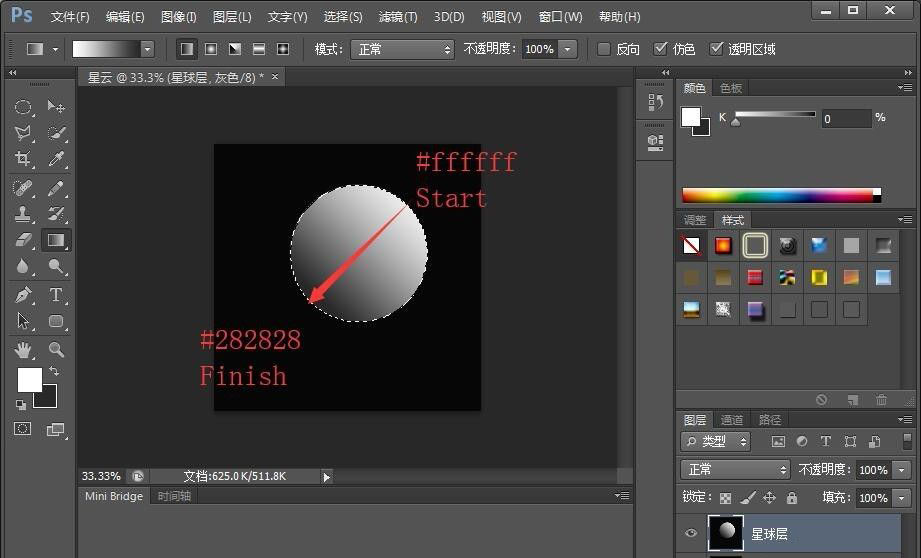This screenshot has height=558, width=921.
Task: Click the background color swatch in toolbar
Action: point(49,401)
